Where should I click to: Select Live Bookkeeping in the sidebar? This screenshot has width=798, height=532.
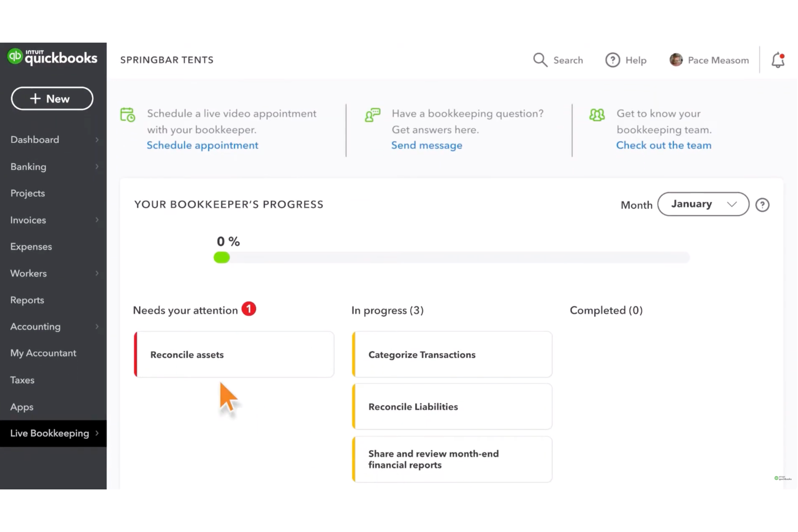50,433
